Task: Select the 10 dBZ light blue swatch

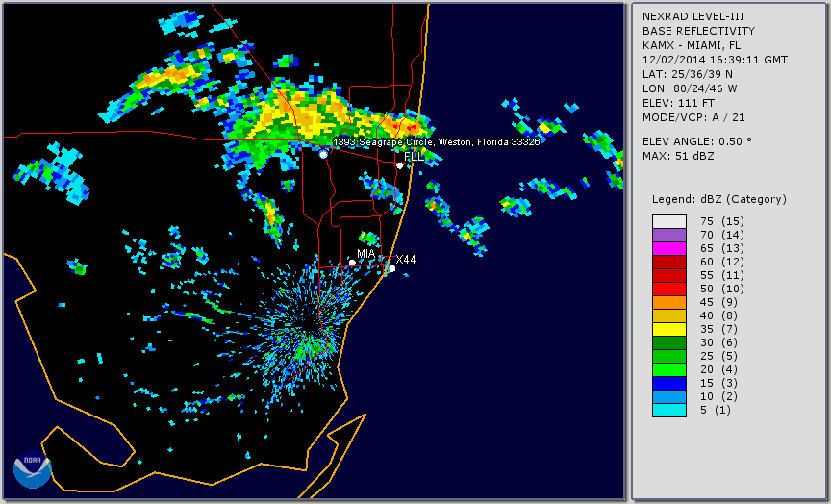Action: [x=668, y=397]
